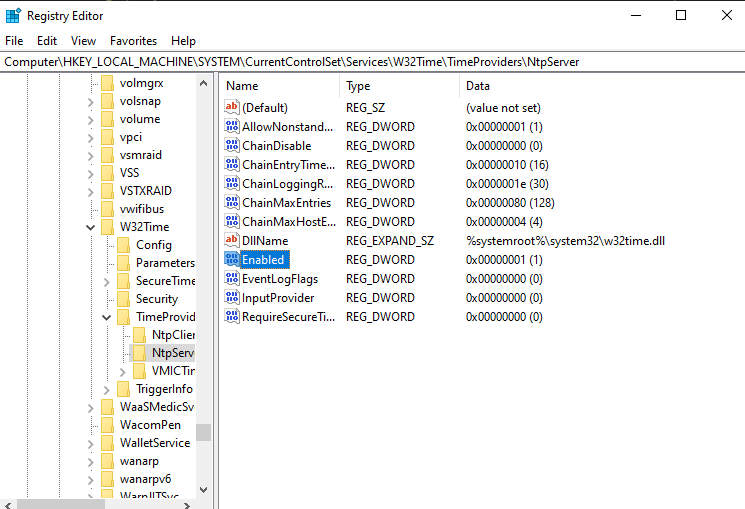The width and height of the screenshot is (745, 509).
Task: Click the Registry Editor title bar icon
Action: point(14,15)
